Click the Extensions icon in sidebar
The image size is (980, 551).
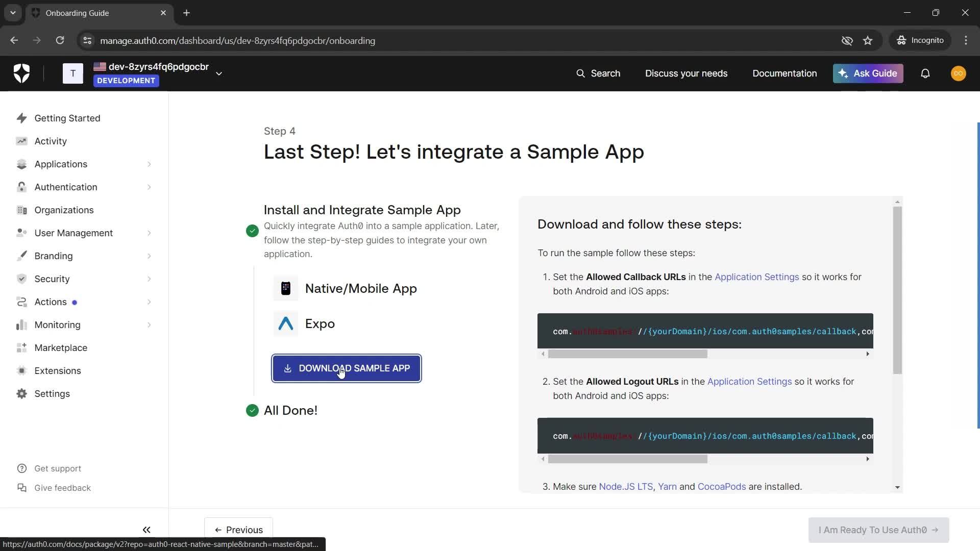[21, 371]
